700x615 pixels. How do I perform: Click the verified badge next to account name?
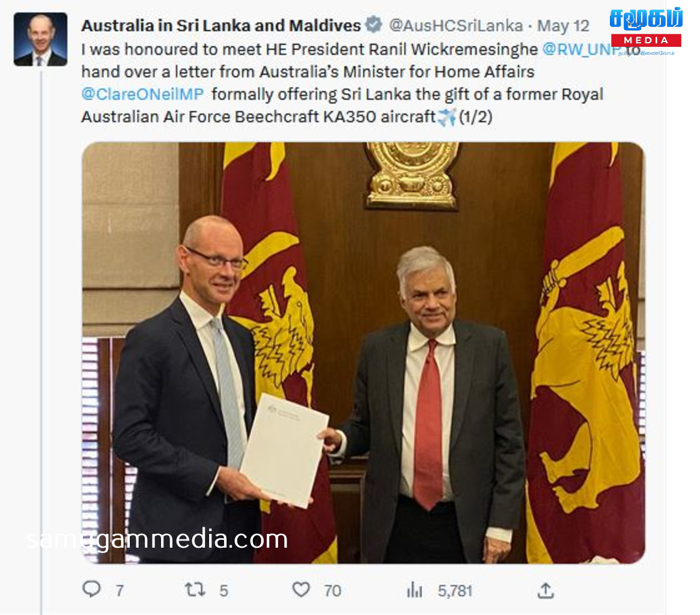point(374,24)
